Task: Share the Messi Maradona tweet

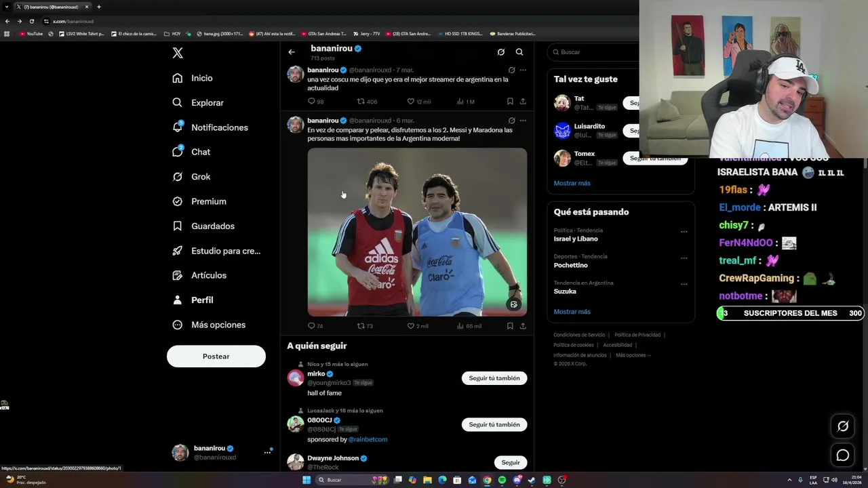Action: tap(523, 326)
